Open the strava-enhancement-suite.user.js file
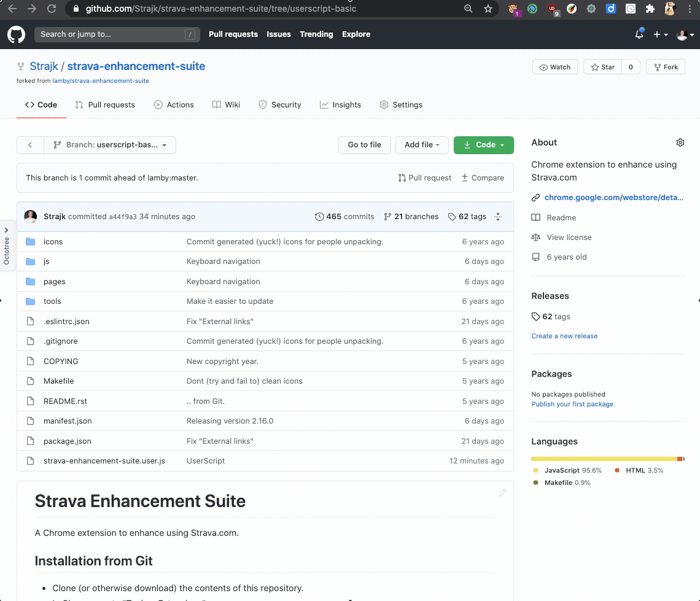The height and width of the screenshot is (601, 700). (104, 461)
